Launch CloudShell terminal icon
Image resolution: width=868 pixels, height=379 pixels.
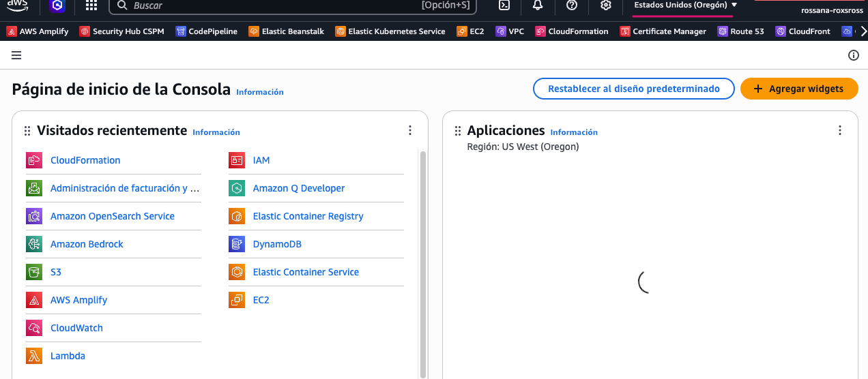point(504,5)
